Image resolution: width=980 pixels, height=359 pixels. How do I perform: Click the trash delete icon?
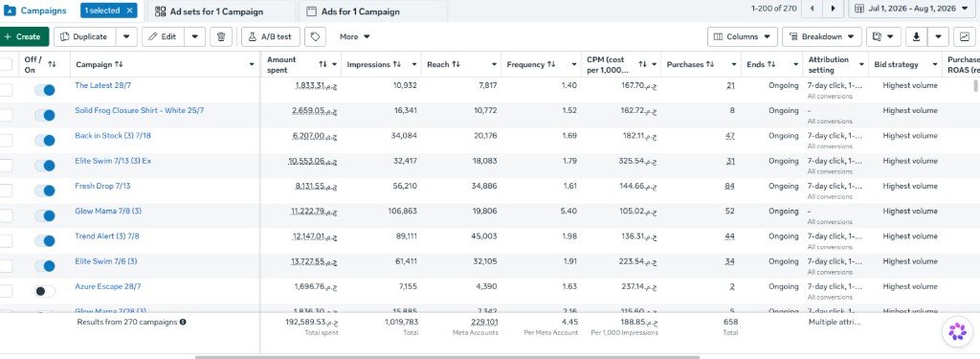click(221, 37)
